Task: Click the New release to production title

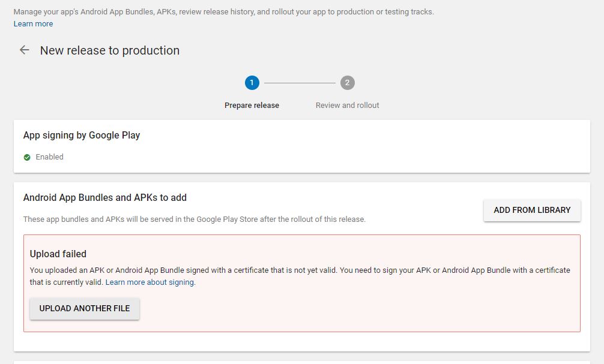Action: pyautogui.click(x=110, y=51)
